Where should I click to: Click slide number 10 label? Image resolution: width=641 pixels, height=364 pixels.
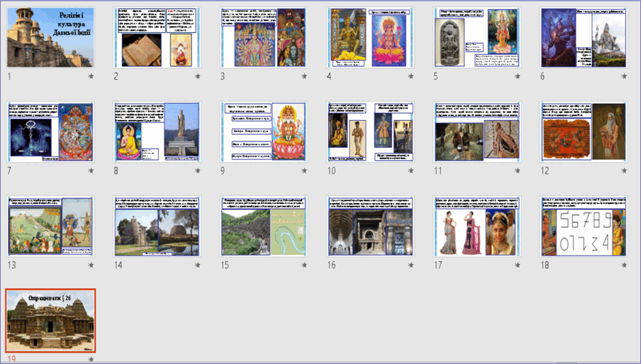331,171
